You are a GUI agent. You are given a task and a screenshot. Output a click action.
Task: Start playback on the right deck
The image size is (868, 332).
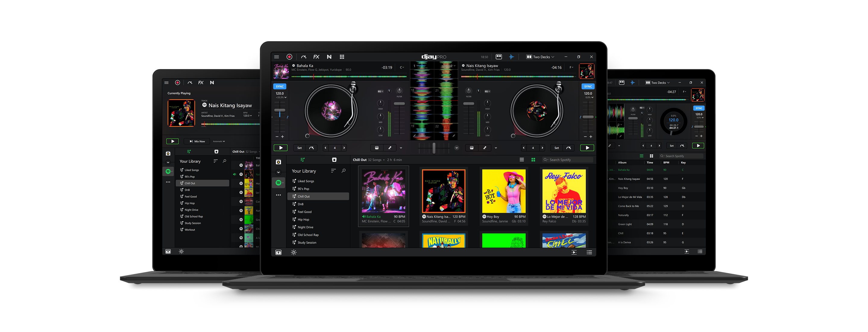(587, 148)
